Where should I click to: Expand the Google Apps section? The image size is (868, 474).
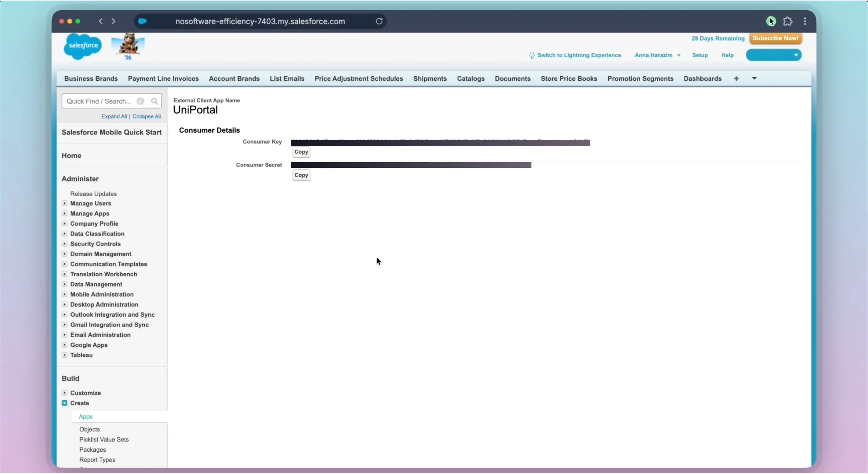pyautogui.click(x=64, y=345)
